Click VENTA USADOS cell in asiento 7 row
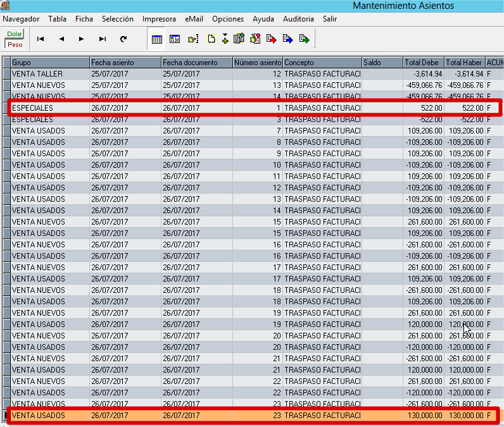 [x=50, y=131]
